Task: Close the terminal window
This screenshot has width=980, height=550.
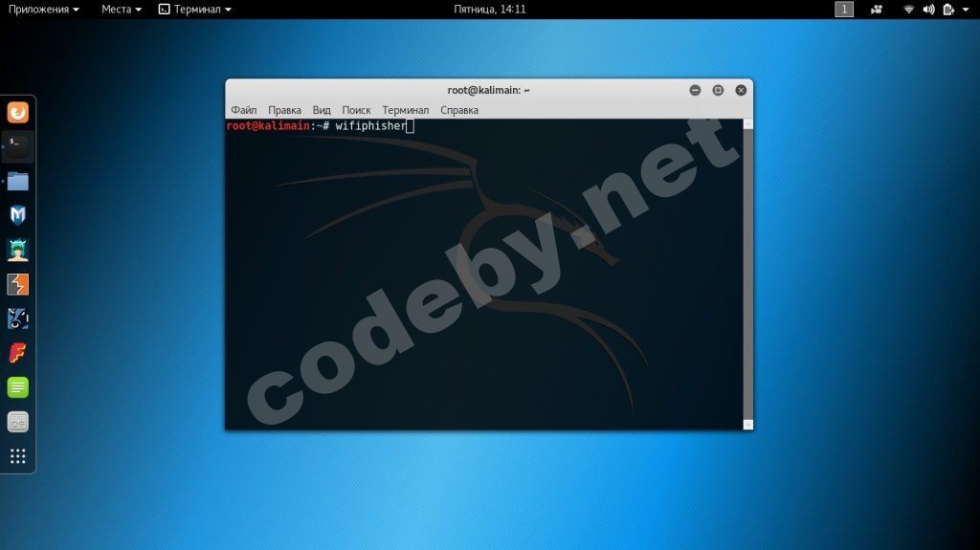Action: (741, 90)
